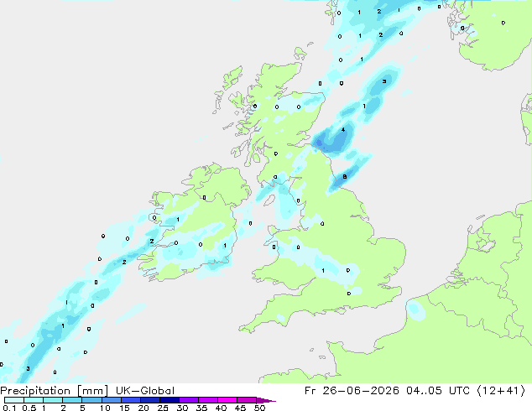Image resolution: width=532 pixels, height=411 pixels.
Task: Select the 30–35 mm purple legend swatch
Action: (189, 400)
